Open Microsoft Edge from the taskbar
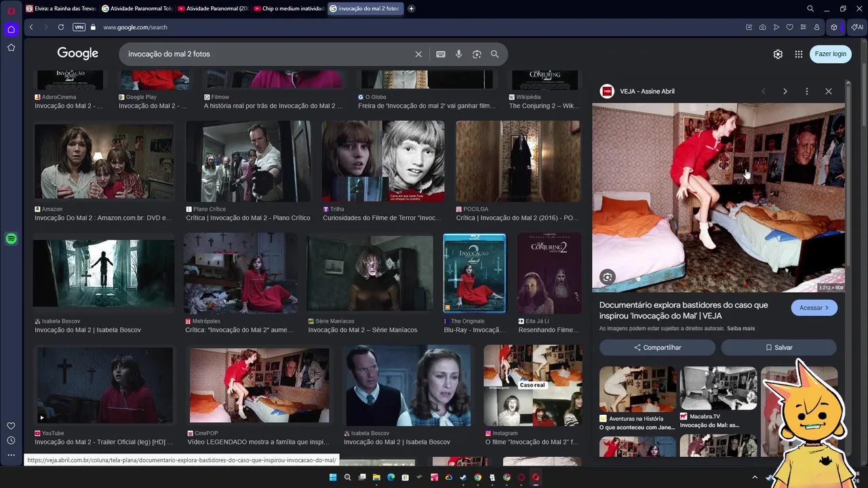Image resolution: width=868 pixels, height=488 pixels. pos(391,477)
